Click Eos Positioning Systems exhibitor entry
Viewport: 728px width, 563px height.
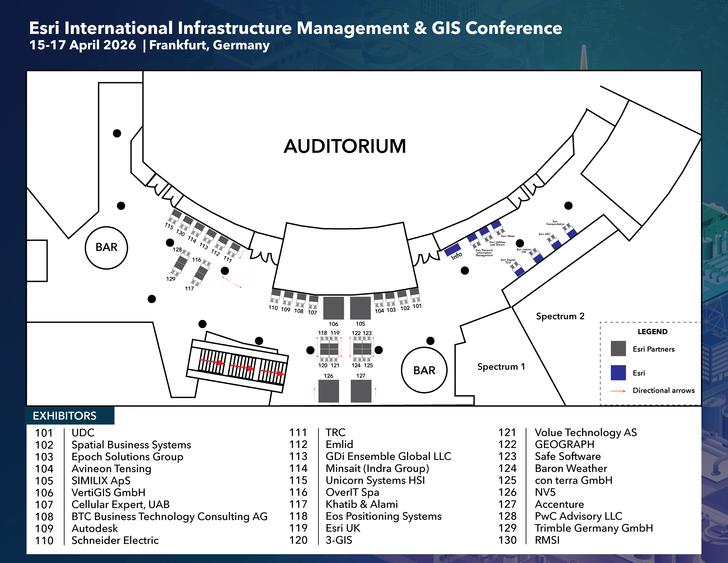[383, 516]
